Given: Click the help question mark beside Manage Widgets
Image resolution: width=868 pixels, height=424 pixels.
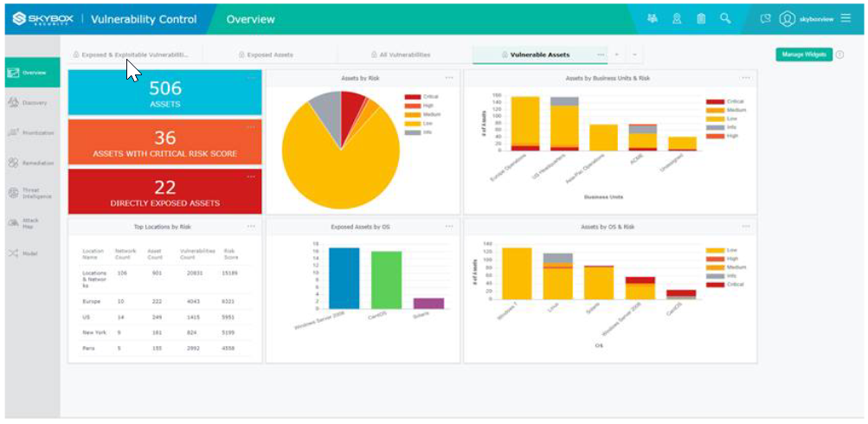Looking at the screenshot, I should [x=840, y=55].
